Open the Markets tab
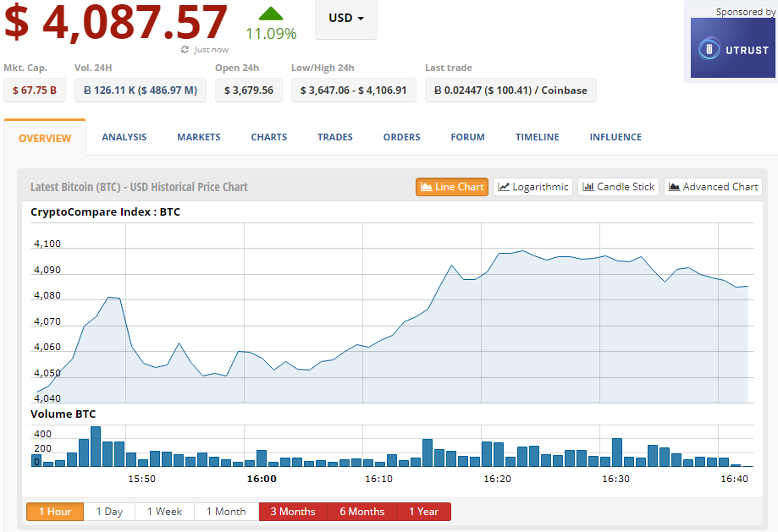This screenshot has height=532, width=778. click(x=198, y=137)
